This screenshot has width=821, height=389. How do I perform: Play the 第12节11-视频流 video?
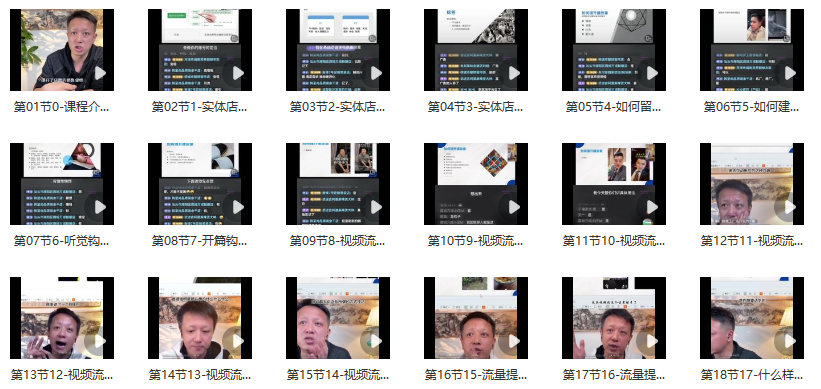[x=789, y=207]
